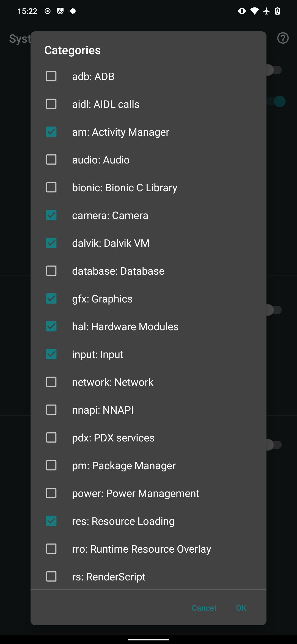Enable the rs: RenderScript category
This screenshot has height=644, width=297.
coord(51,577)
